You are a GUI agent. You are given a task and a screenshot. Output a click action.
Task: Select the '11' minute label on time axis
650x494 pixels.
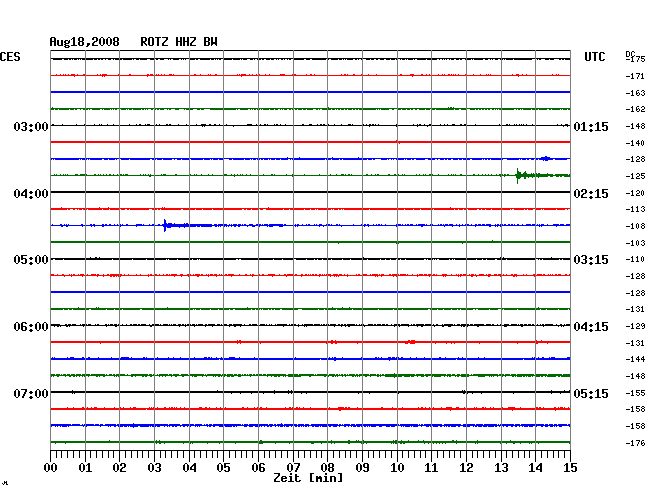tap(431, 468)
